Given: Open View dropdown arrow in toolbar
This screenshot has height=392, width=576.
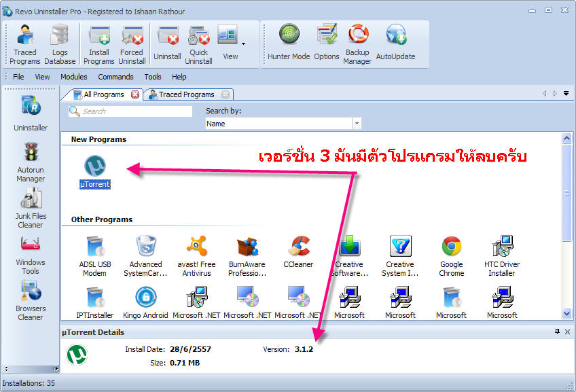Looking at the screenshot, I should coord(243,43).
